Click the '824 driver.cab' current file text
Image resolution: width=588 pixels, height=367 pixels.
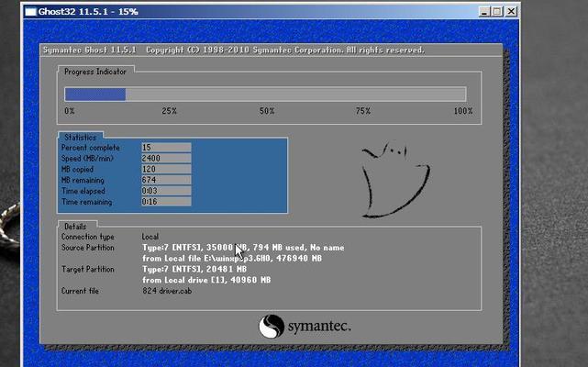pos(167,291)
